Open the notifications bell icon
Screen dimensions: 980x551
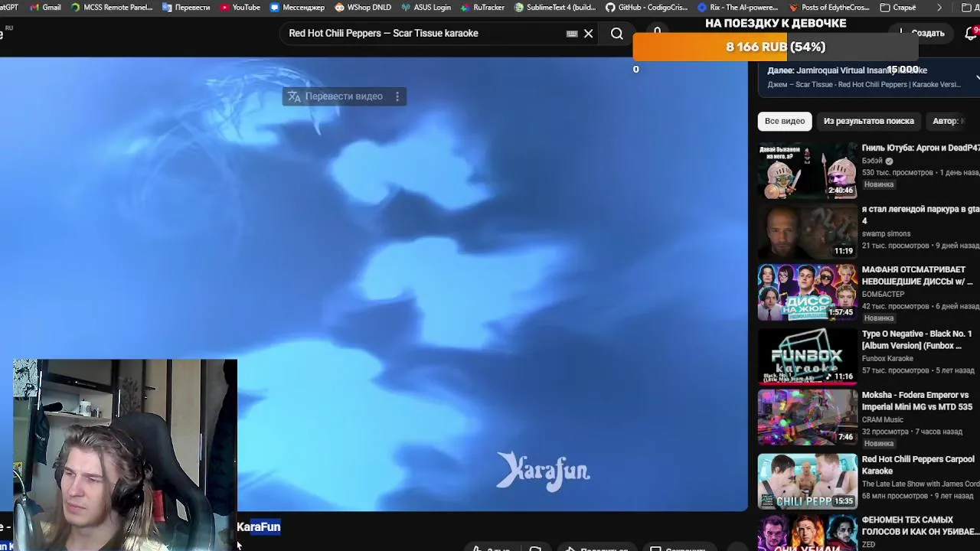(970, 33)
